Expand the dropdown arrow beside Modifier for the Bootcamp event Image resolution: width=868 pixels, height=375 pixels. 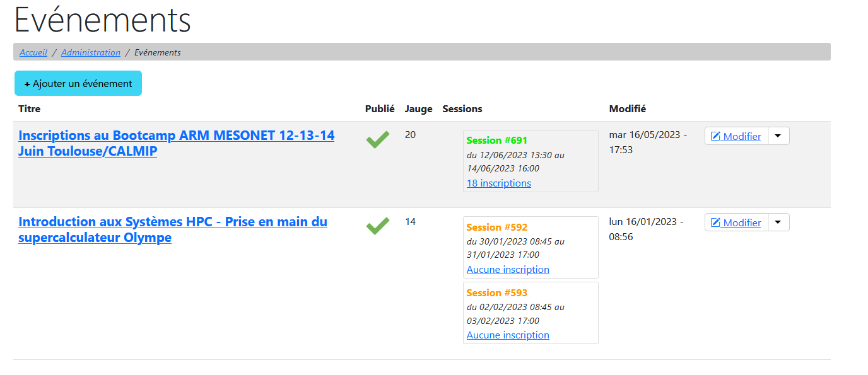coord(778,136)
